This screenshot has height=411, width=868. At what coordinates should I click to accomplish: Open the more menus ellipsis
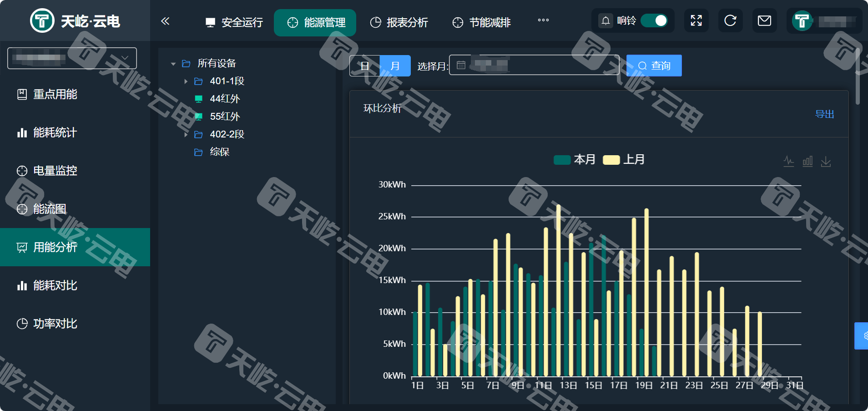tap(543, 20)
